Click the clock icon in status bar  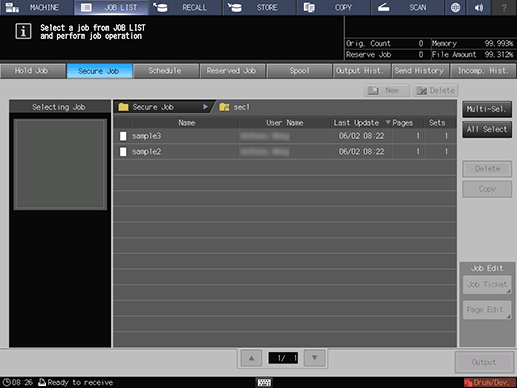(x=6, y=382)
